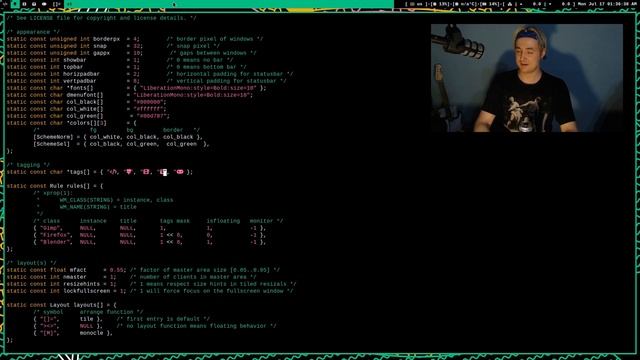
Task: Click the 13% CPU status entry
Action: (440, 4)
